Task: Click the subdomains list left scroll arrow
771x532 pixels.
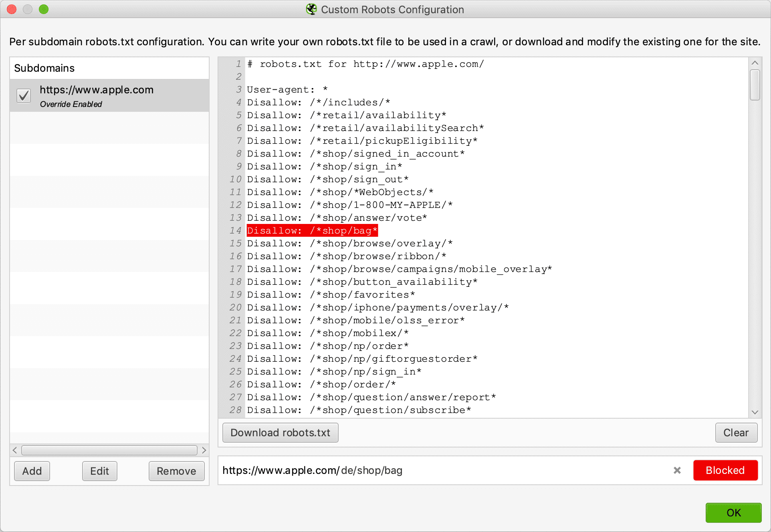Action: pyautogui.click(x=15, y=450)
